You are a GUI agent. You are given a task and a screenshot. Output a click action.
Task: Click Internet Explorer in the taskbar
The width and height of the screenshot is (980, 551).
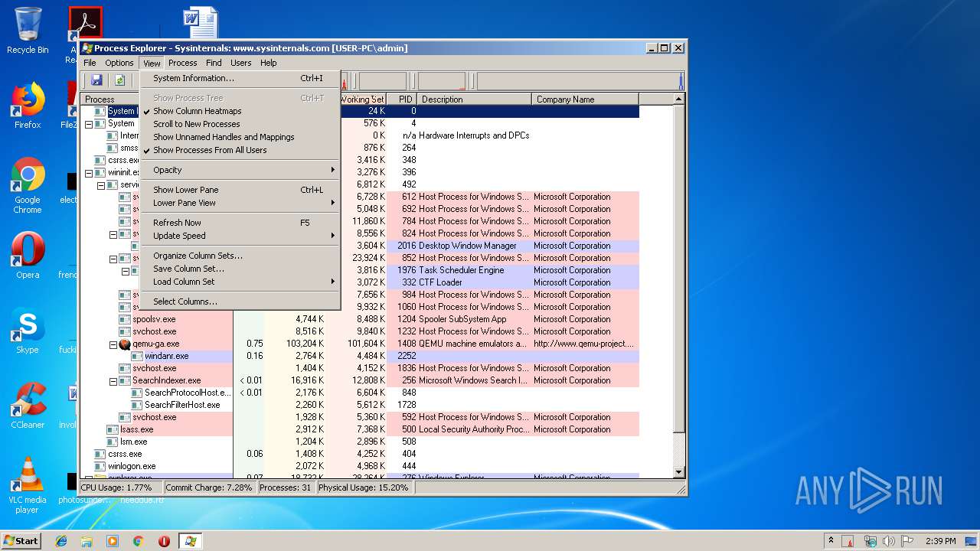point(61,541)
